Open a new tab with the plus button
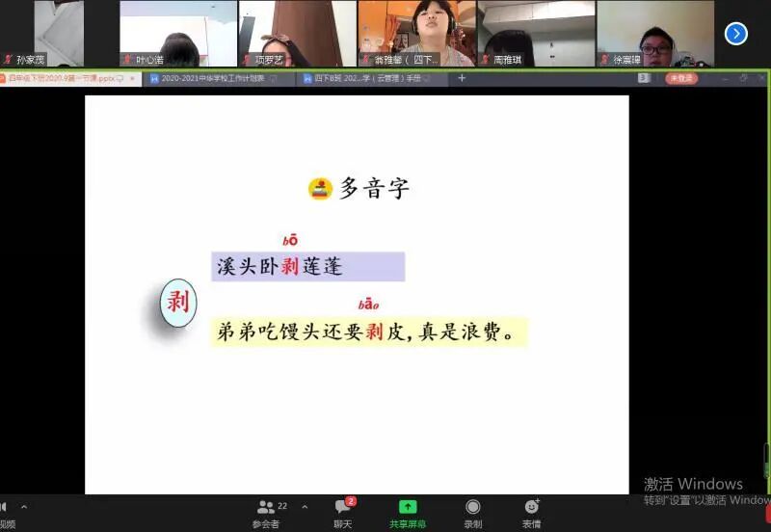Screen dimensions: 771x532 (x=462, y=78)
